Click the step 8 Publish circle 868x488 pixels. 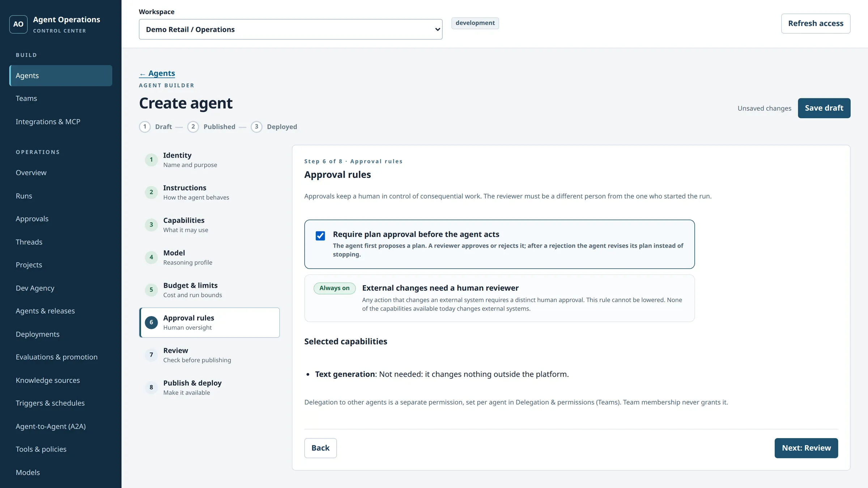(x=151, y=388)
